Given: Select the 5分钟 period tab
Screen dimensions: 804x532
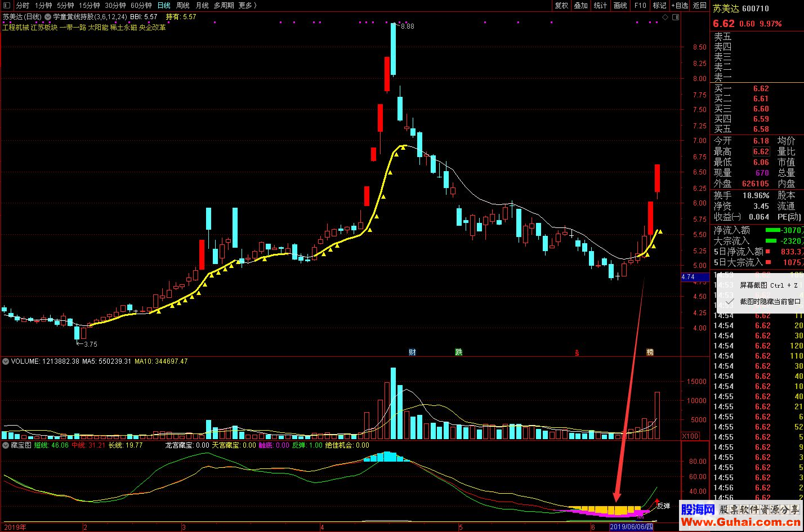Looking at the screenshot, I should [x=65, y=5].
